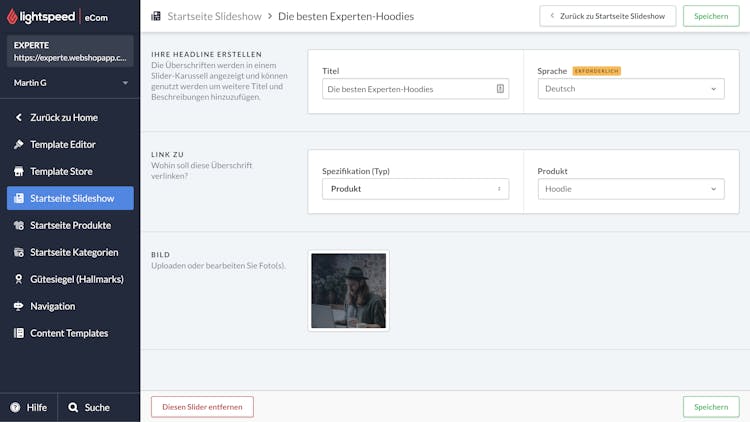Open Startseite Produkte menu item

(70, 225)
